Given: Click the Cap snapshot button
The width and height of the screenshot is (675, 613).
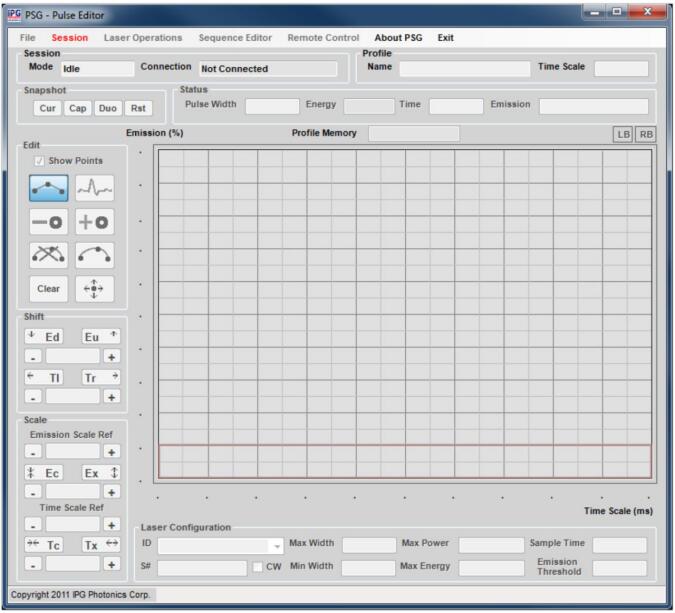Looking at the screenshot, I should (78, 108).
